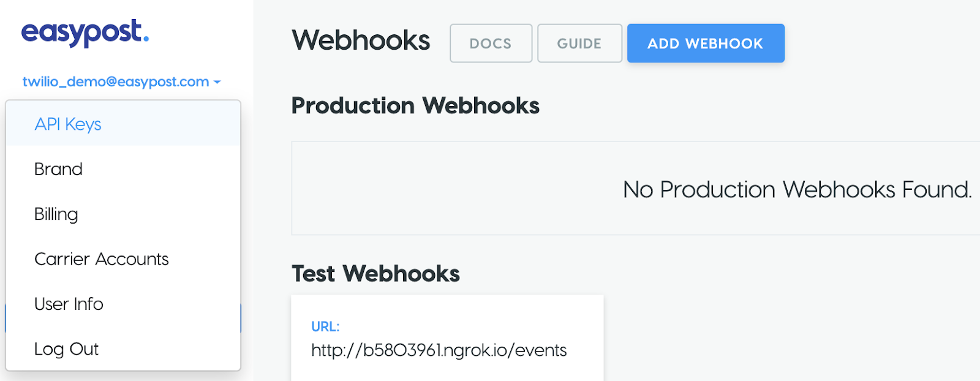Click the 'URL:' label in the test webhook card

pos(325,326)
